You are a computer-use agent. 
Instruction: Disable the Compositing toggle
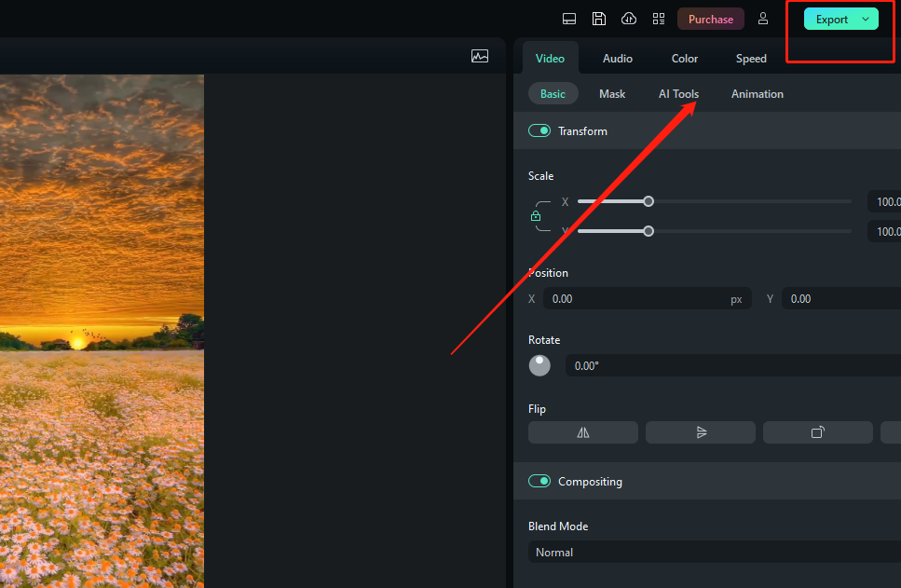pos(539,481)
